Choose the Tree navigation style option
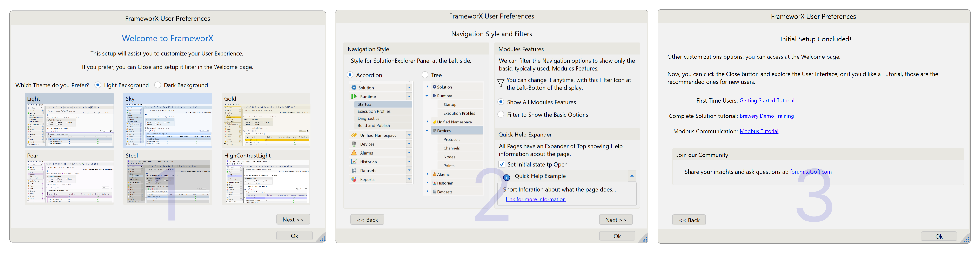This screenshot has height=253, width=980. pos(425,75)
